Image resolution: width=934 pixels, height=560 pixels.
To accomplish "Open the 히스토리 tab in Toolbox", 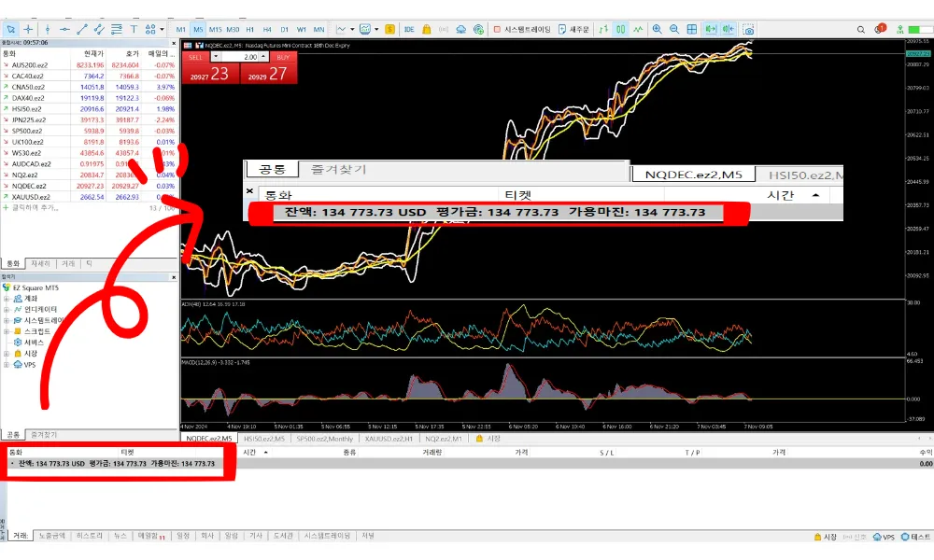I will click(x=90, y=536).
